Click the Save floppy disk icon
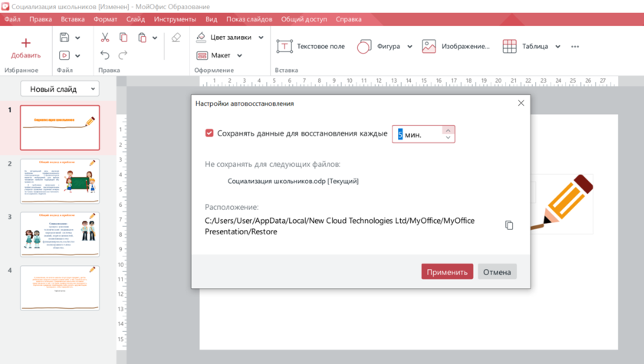Image resolution: width=644 pixels, height=364 pixels. click(x=64, y=38)
